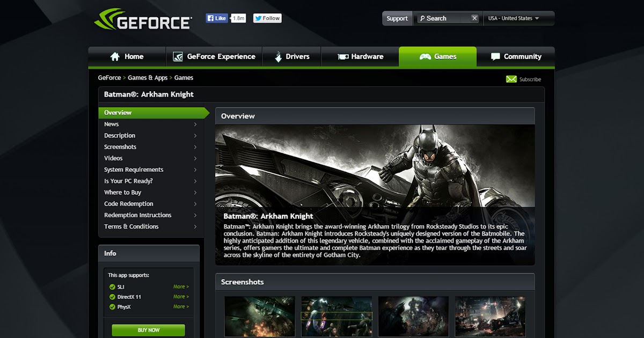644x338 pixels.
Task: Open the Support page
Action: click(397, 18)
